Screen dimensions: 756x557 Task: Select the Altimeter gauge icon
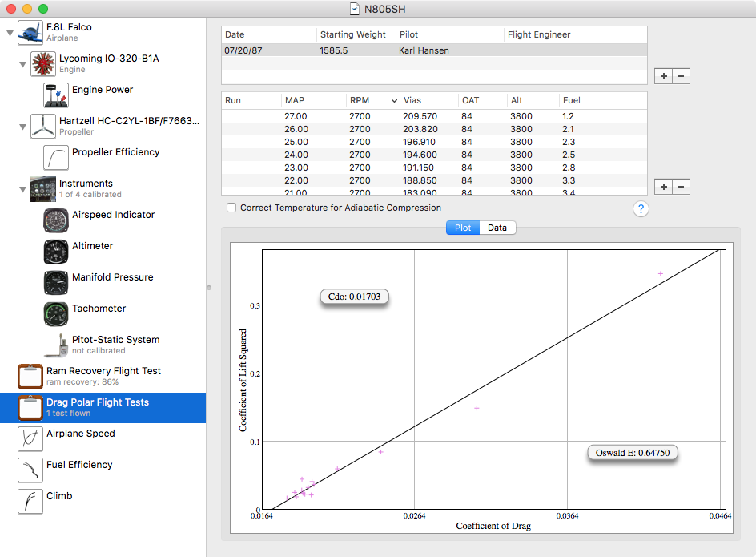pyautogui.click(x=56, y=252)
